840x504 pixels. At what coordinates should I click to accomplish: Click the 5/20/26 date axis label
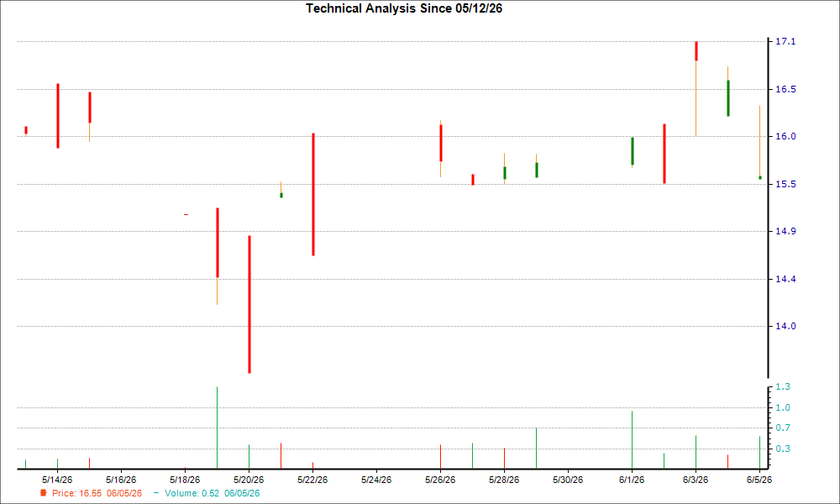click(249, 480)
